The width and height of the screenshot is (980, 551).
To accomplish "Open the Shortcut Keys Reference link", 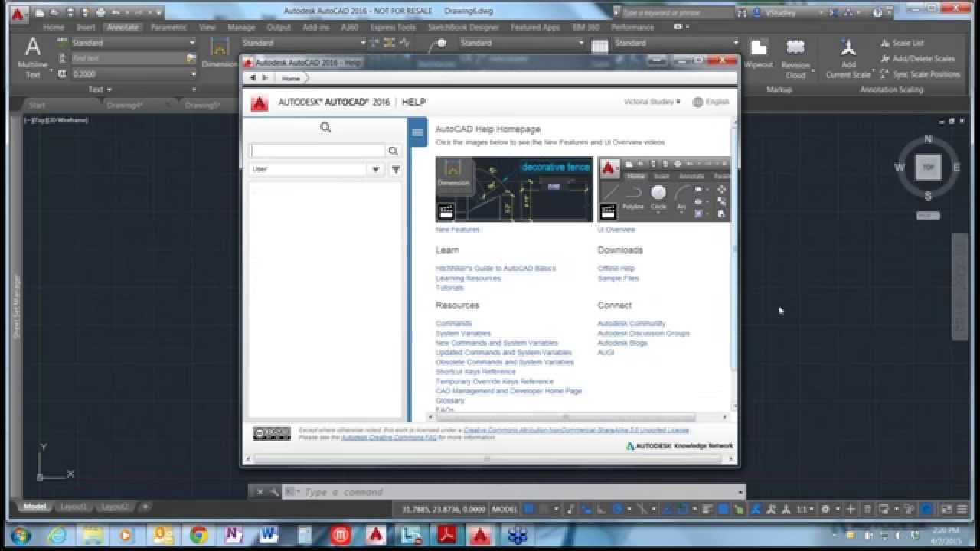I will [475, 372].
